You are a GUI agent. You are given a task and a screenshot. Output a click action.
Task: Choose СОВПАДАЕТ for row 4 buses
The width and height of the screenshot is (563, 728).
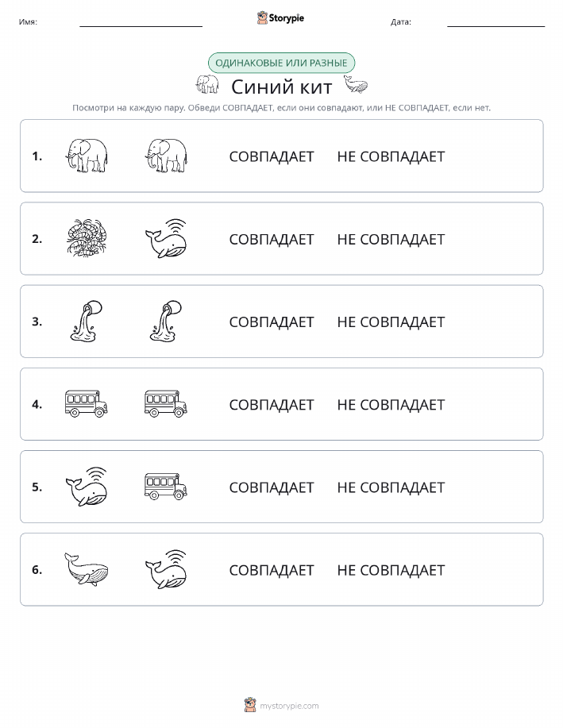click(x=272, y=405)
